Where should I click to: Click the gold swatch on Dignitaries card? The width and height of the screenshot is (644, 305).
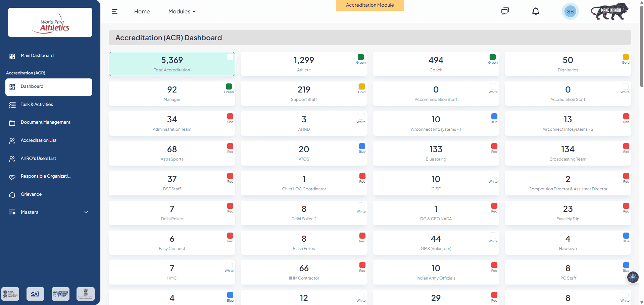click(626, 57)
